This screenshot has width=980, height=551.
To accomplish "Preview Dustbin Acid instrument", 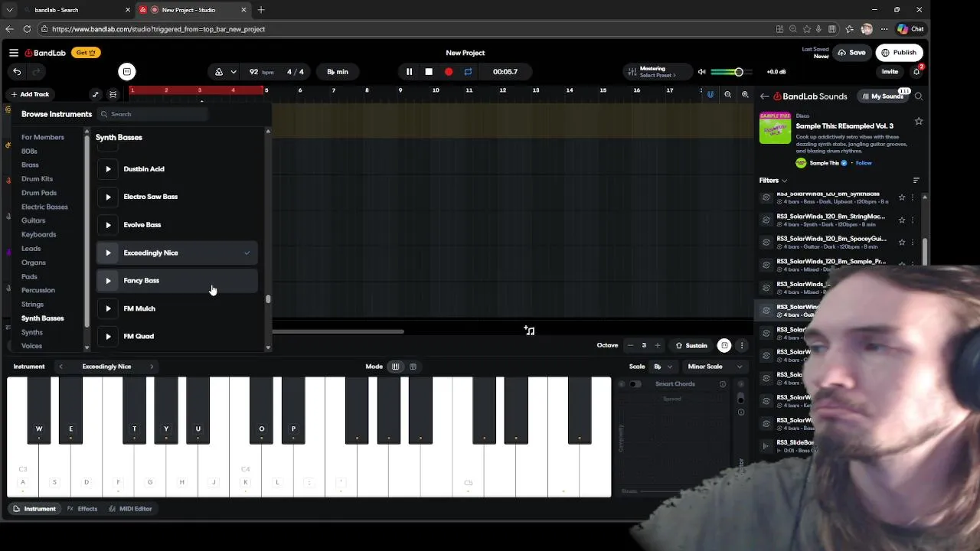I will coord(108,169).
